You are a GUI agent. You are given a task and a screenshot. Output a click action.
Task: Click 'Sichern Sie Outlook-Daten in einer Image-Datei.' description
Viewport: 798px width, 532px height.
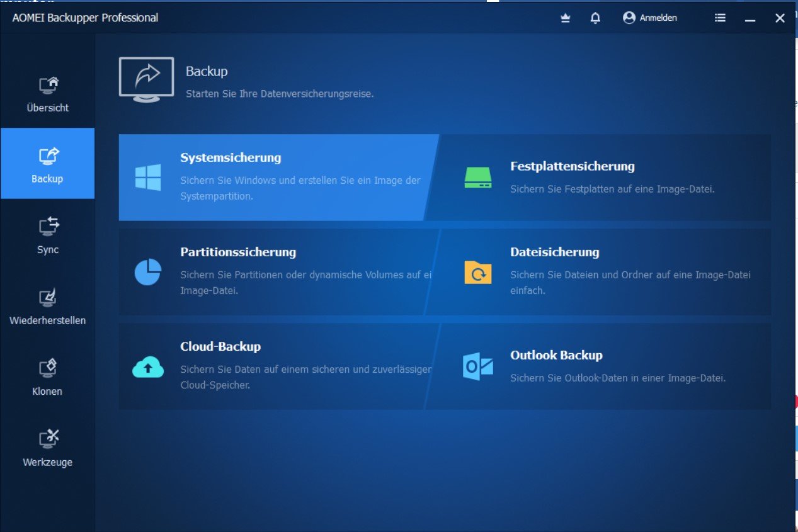(618, 378)
